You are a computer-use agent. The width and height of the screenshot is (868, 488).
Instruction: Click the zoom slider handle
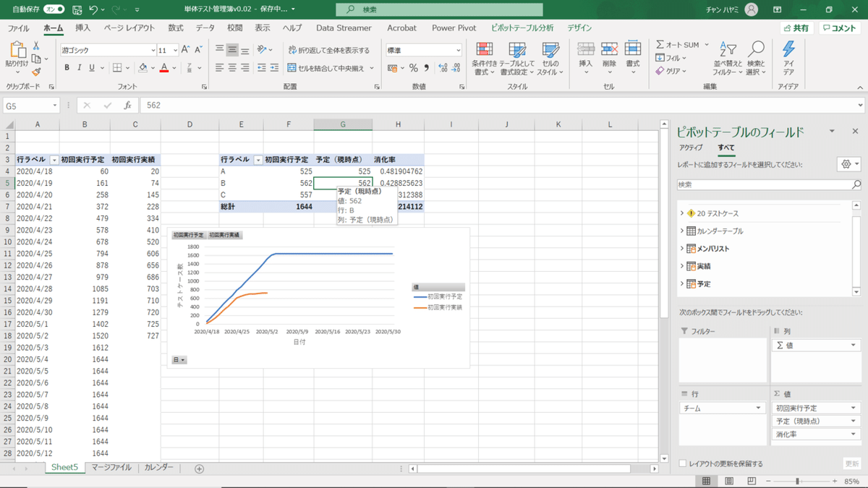click(x=797, y=481)
